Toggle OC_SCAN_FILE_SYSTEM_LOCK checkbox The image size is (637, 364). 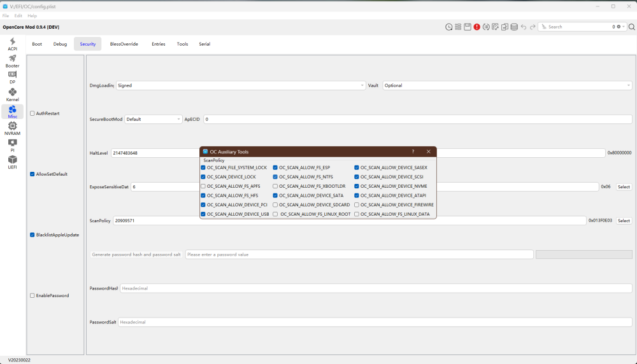coord(203,167)
